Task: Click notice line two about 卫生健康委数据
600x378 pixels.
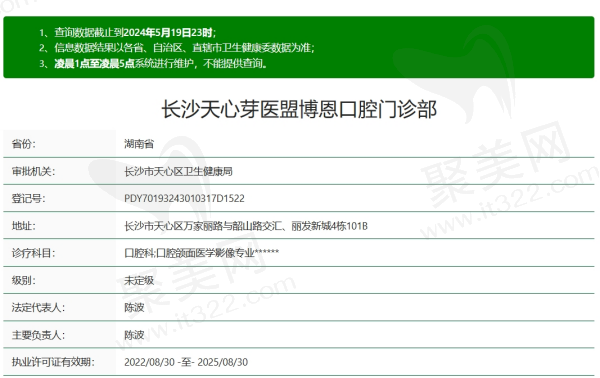Action: 177,48
